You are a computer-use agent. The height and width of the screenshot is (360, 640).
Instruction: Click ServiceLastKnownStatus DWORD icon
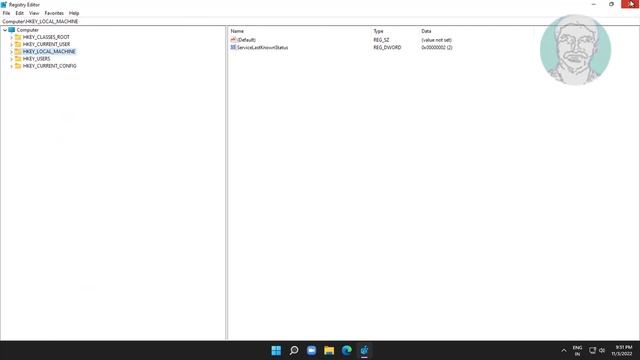233,47
